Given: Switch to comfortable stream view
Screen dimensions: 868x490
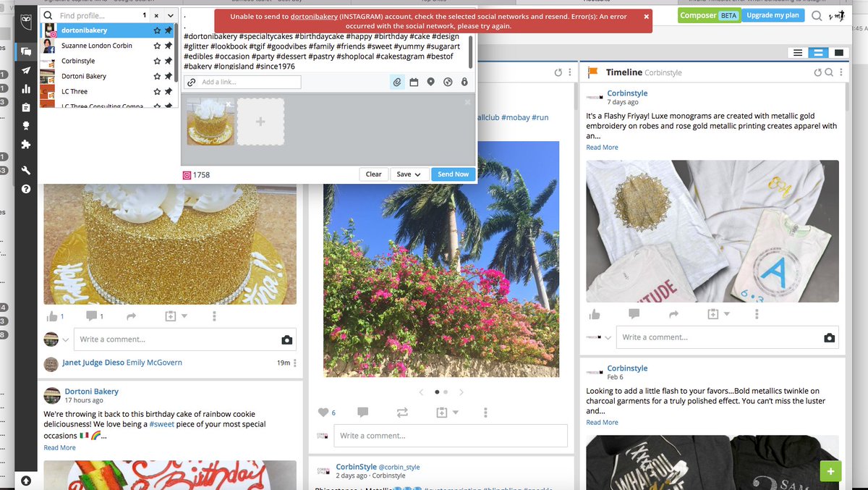Looking at the screenshot, I should (x=839, y=53).
